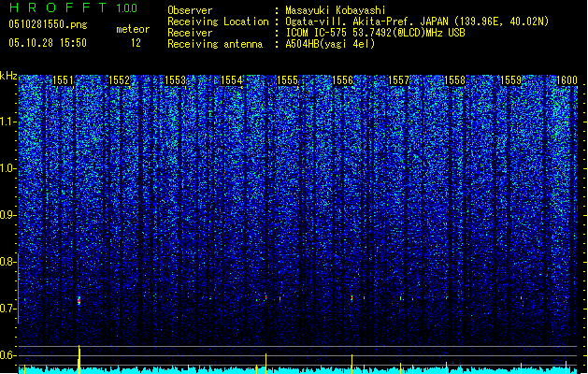Screen dimensions: 588x374
Task: Click the 'Receiving antenna' label
Action: coord(215,44)
